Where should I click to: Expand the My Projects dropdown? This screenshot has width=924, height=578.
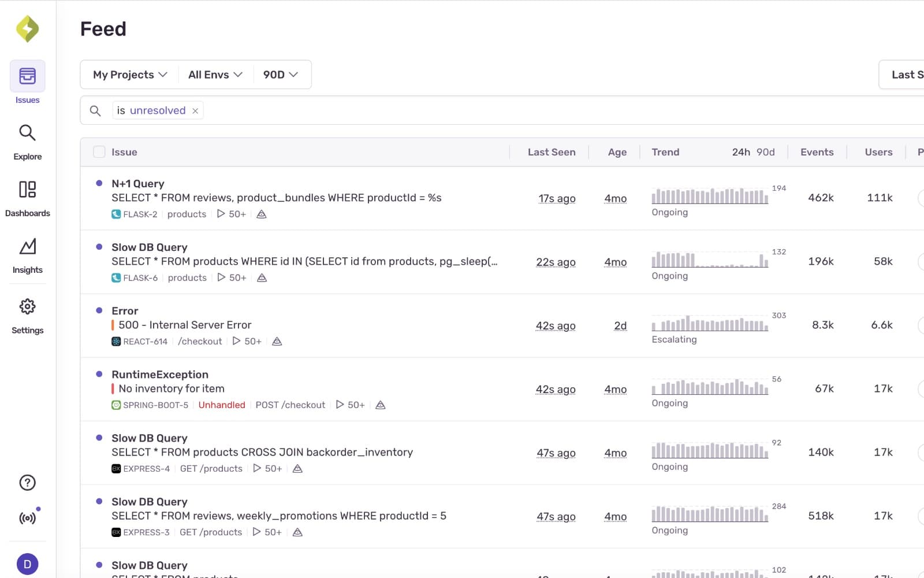tap(130, 75)
